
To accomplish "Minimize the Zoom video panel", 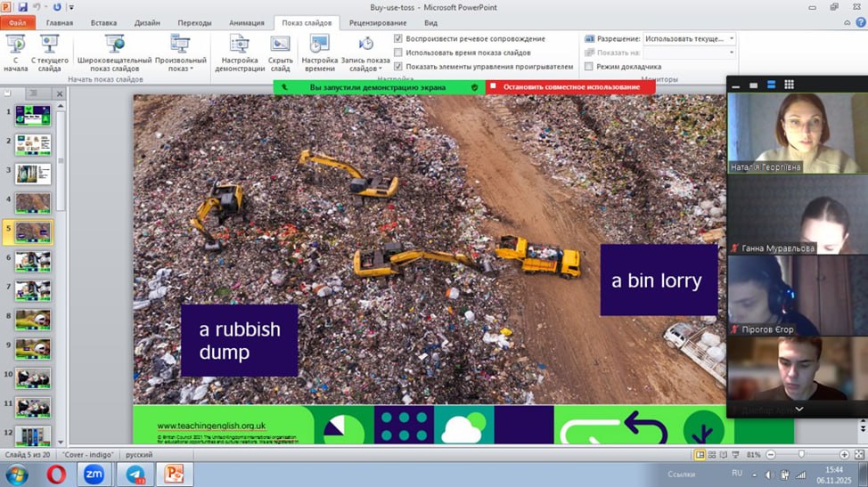I will pyautogui.click(x=736, y=85).
